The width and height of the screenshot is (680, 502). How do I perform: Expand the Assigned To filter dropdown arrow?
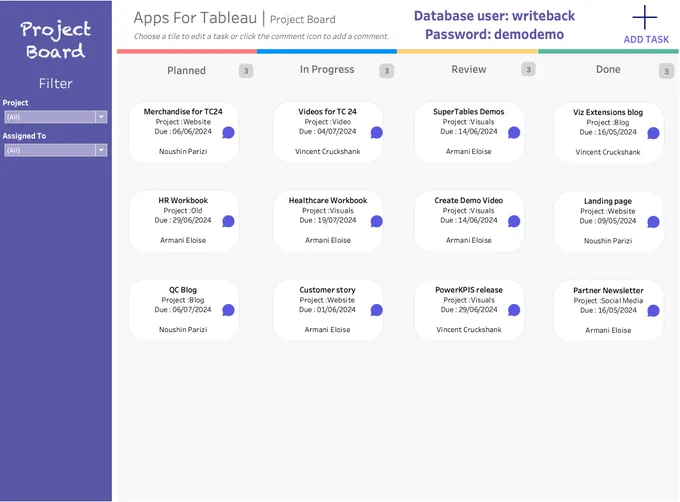[101, 150]
